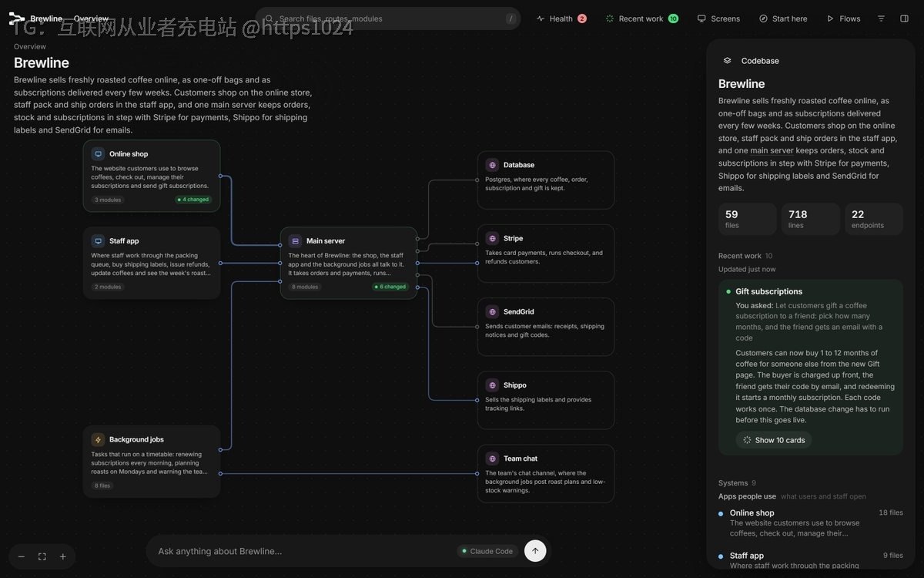Viewport: 924px width, 578px height.
Task: Click the 8 modules badge on Main server
Action: tap(305, 287)
